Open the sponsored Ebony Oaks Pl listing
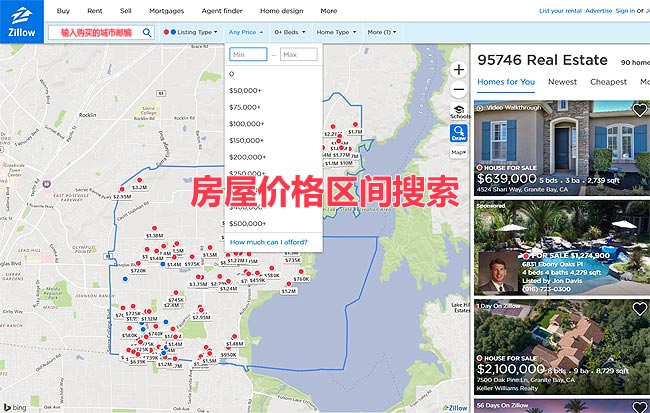The height and width of the screenshot is (413, 650). click(562, 248)
